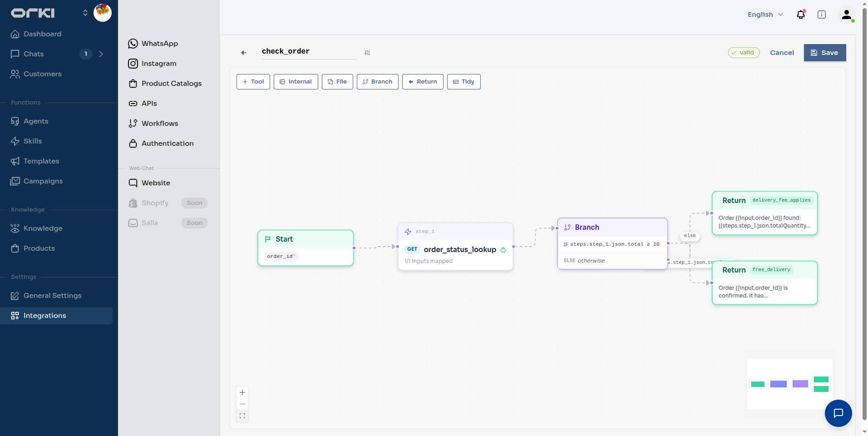Save the workflow
The width and height of the screenshot is (868, 436).
(x=825, y=53)
